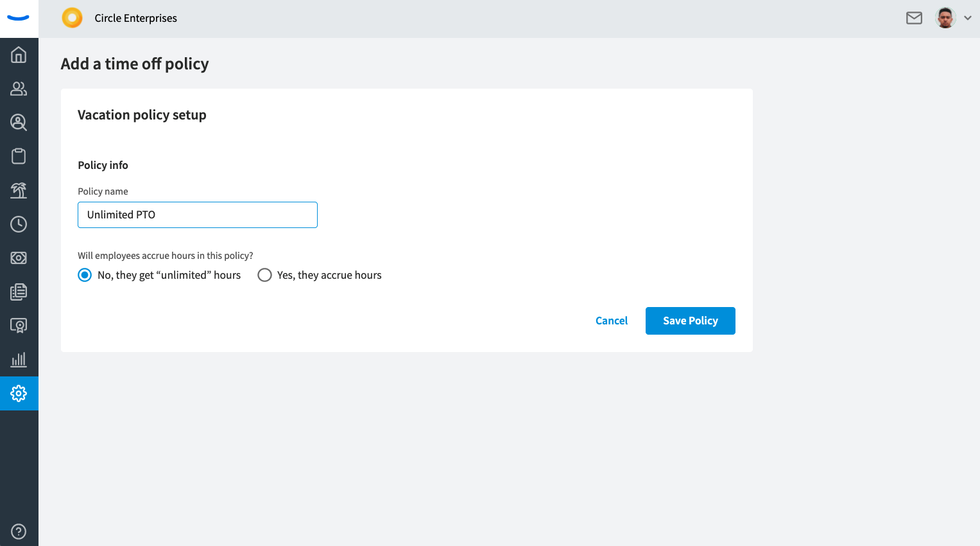Click the user profile avatar
Screen dimensions: 980x546
945,18
